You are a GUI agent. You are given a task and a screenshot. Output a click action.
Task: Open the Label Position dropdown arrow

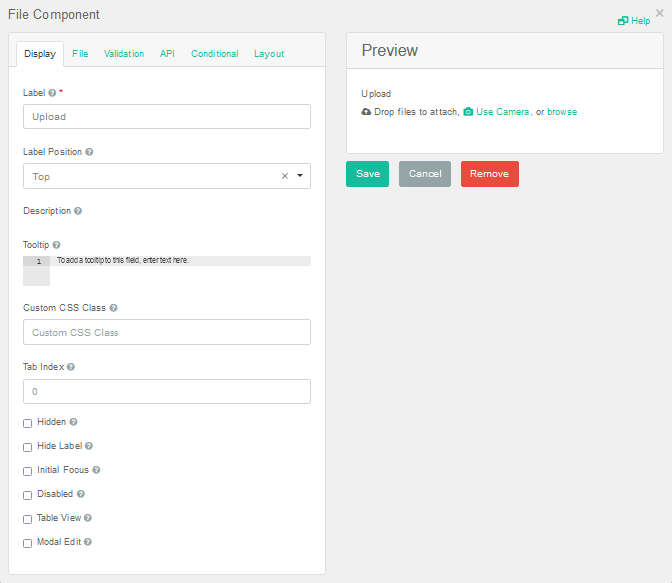pos(300,176)
